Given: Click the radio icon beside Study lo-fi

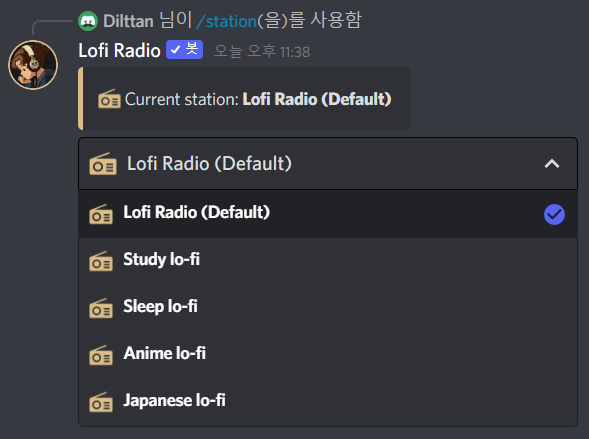Looking at the screenshot, I should tap(101, 261).
